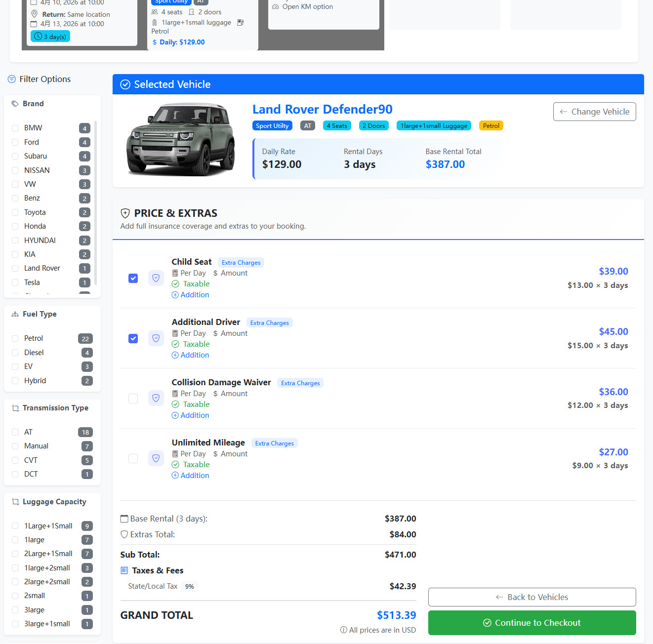Check the Tesla brand filter
Viewport: 653px width, 644px height.
tap(15, 282)
